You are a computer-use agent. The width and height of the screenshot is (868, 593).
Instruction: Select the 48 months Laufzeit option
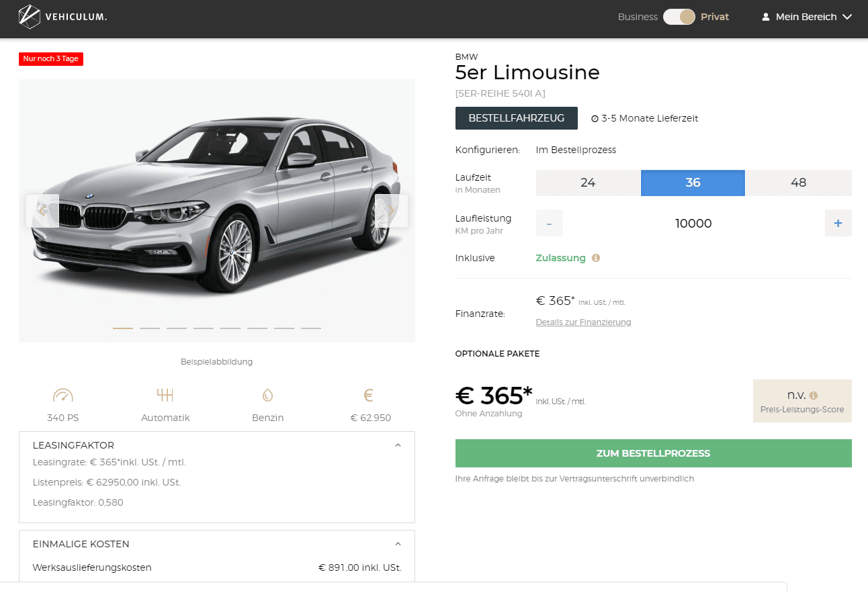pos(799,183)
